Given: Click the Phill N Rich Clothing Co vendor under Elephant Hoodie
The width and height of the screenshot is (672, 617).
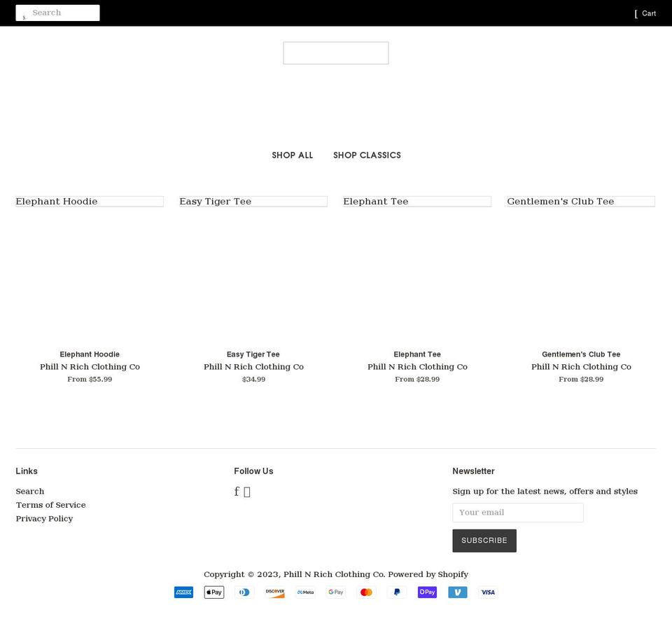Looking at the screenshot, I should (x=90, y=366).
